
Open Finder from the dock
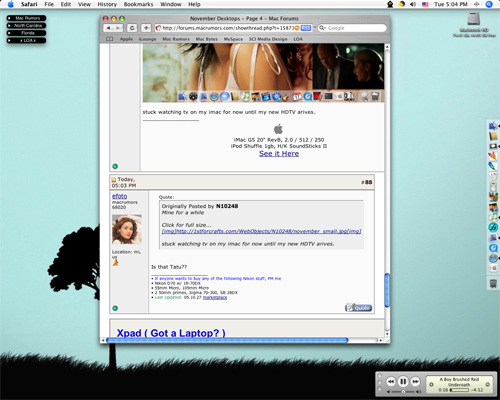click(x=493, y=126)
